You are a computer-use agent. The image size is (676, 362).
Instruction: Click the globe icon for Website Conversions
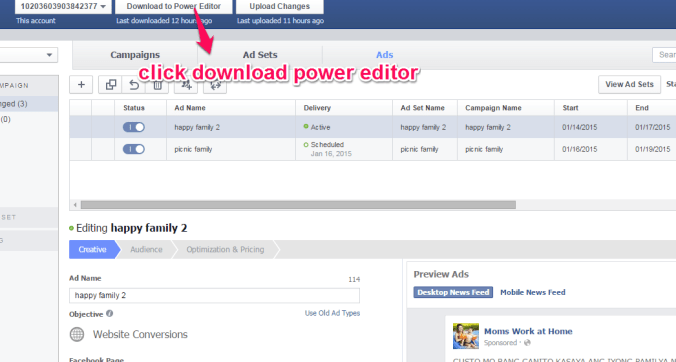point(77,334)
